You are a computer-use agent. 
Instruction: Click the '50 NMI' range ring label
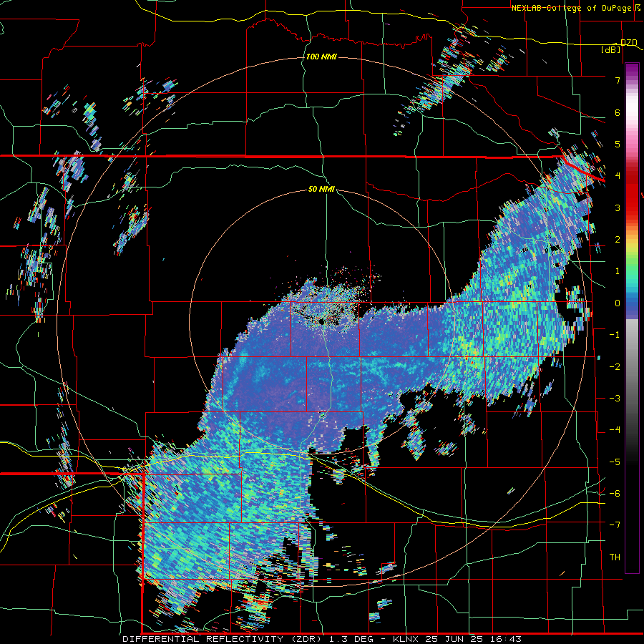point(321,190)
